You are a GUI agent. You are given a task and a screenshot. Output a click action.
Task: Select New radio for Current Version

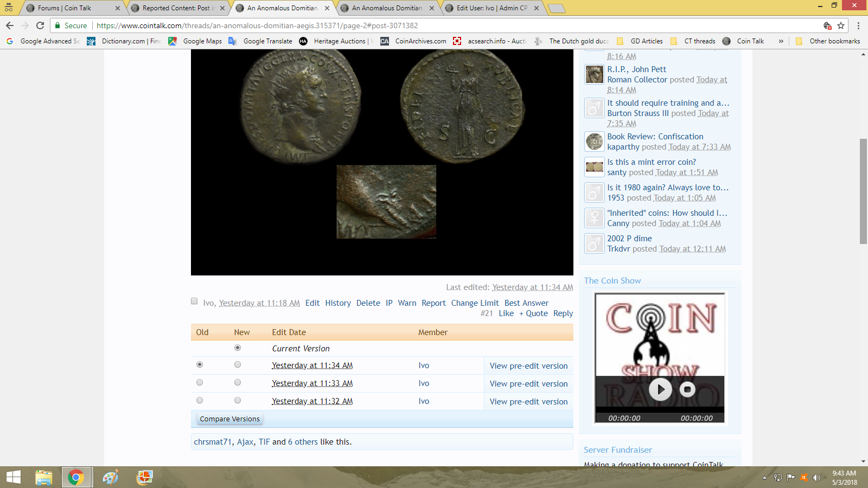[238, 348]
